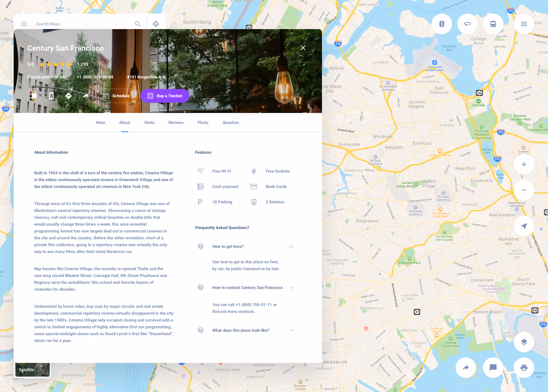This screenshot has width=548, height=392.
Task: Click the Search Maps input field
Action: [x=82, y=24]
